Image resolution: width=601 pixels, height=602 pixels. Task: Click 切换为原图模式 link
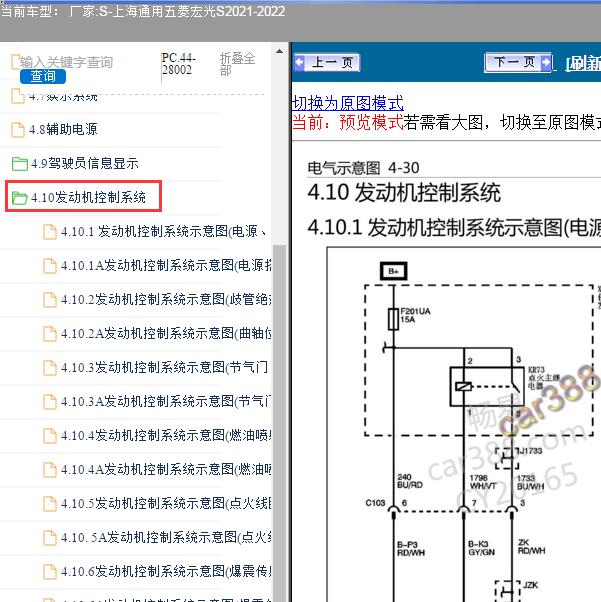pos(348,103)
